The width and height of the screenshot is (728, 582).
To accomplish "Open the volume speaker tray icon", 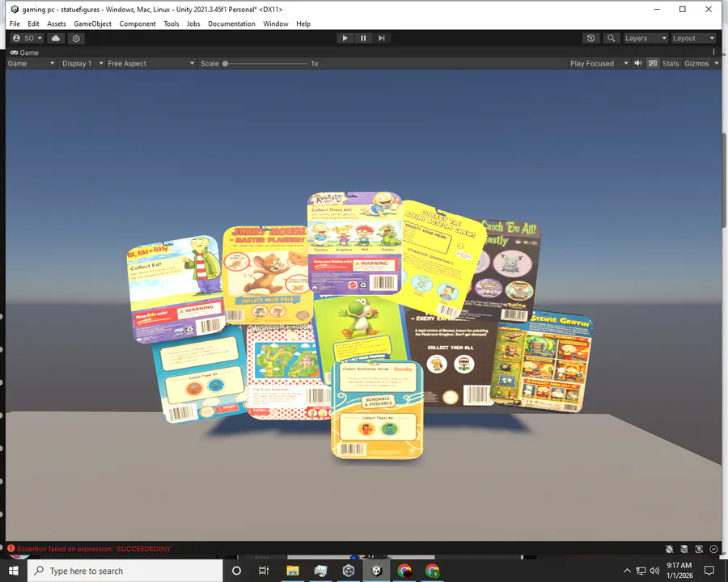I will tap(654, 571).
